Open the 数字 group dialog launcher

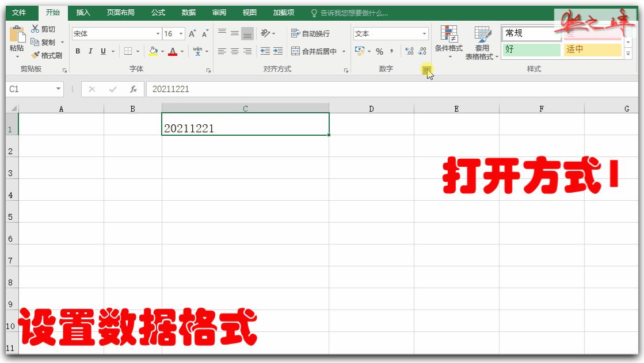(428, 70)
